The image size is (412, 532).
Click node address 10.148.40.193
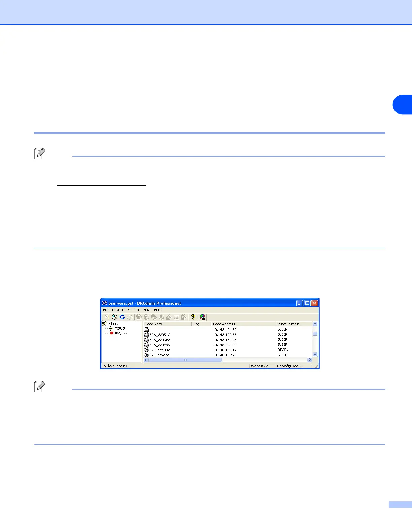click(x=225, y=355)
